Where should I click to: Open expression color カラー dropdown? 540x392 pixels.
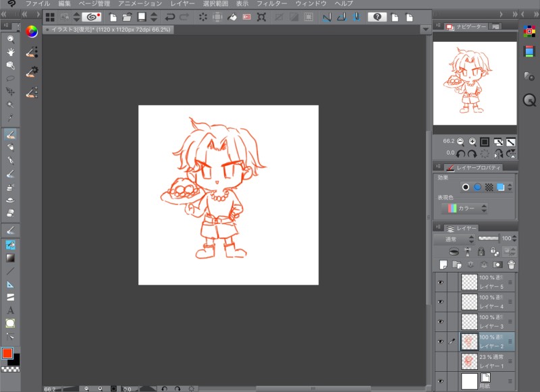(x=464, y=208)
